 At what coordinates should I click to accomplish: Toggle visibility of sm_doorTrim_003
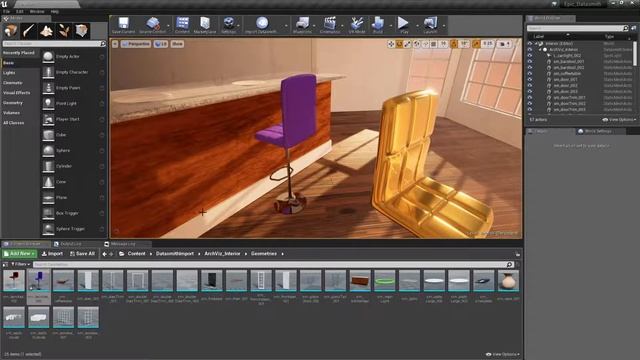530,110
